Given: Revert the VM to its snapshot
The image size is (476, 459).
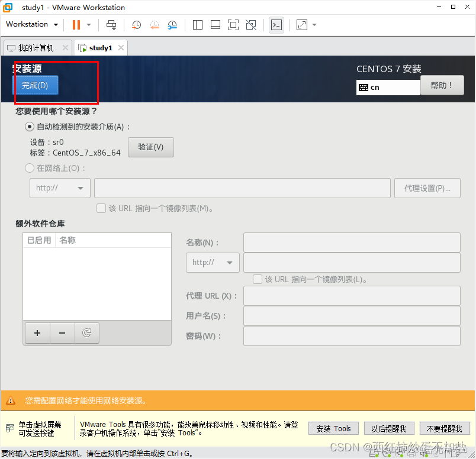Looking at the screenshot, I should pyautogui.click(x=155, y=25).
